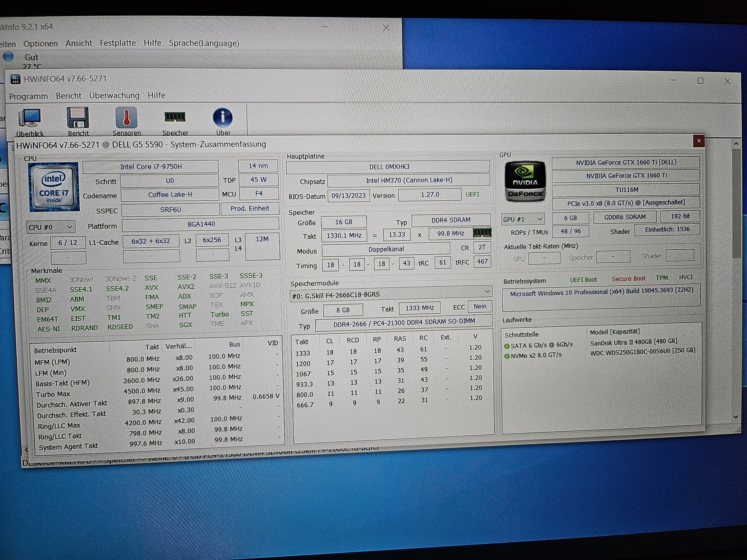747x560 pixels.
Task: Open Sprache(Language) menu in background window
Action: pos(204,43)
